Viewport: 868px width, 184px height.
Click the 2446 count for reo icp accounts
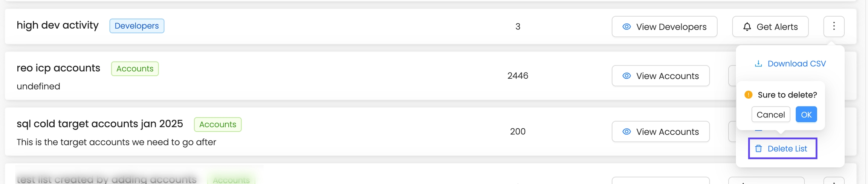[518, 76]
